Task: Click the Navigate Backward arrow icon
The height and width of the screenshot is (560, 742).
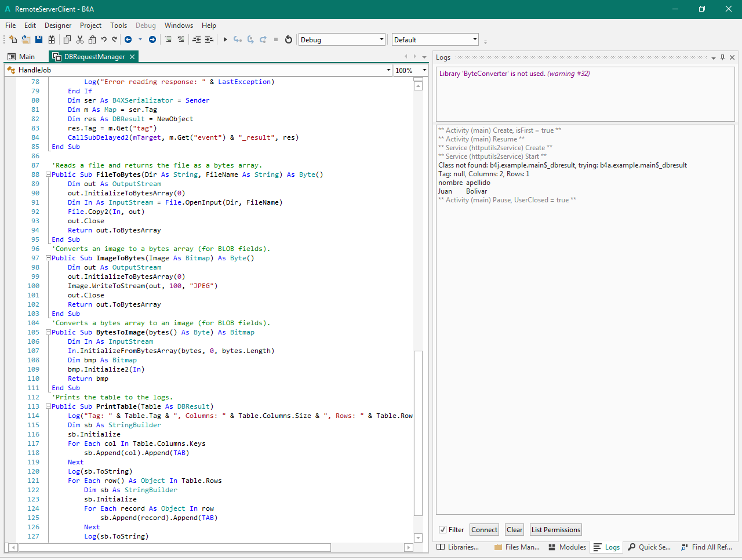Action: [x=128, y=40]
